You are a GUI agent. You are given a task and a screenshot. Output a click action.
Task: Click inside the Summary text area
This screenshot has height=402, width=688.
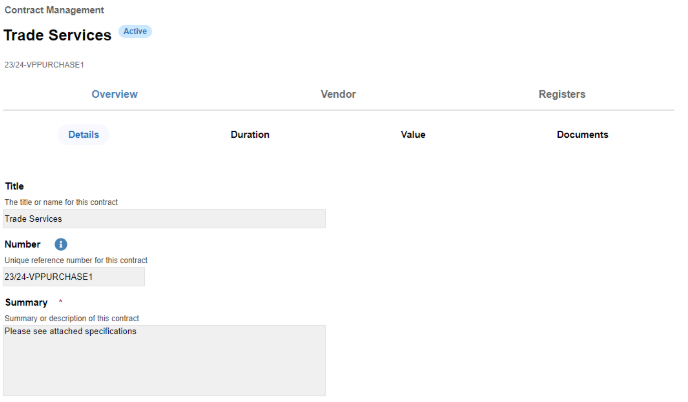click(165, 360)
